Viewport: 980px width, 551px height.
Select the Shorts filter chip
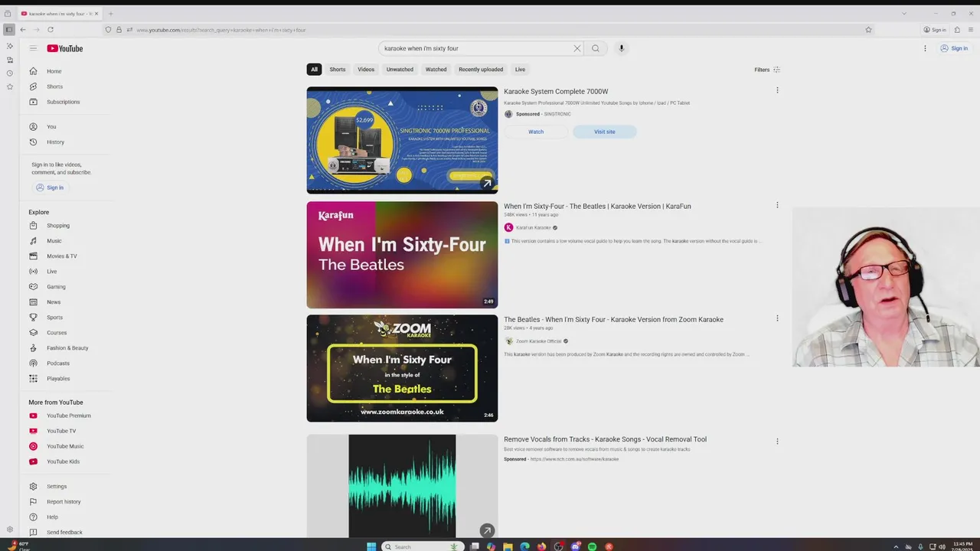(x=338, y=70)
